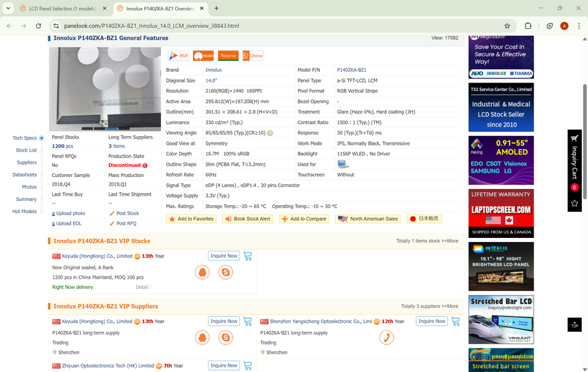The width and height of the screenshot is (588, 372).
Task: Open the LAPTOPSCREEN.COM advertisement banner
Action: coord(502,213)
